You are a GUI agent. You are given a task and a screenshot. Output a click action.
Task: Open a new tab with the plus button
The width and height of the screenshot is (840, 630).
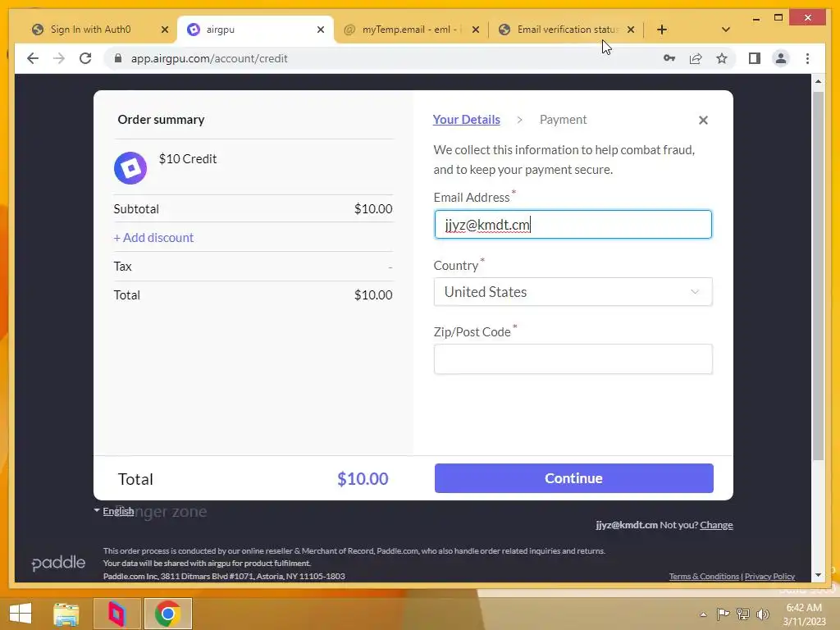tap(662, 30)
